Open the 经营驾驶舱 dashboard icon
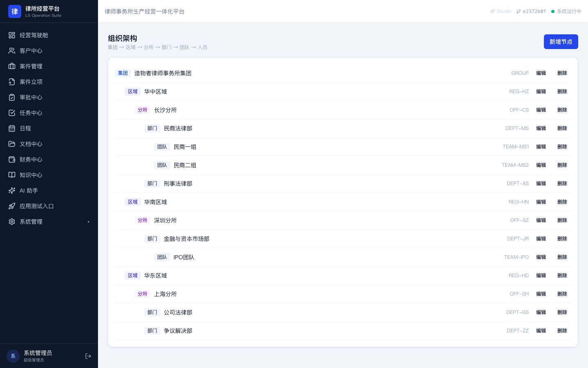Image resolution: width=588 pixels, height=368 pixels. (x=12, y=35)
